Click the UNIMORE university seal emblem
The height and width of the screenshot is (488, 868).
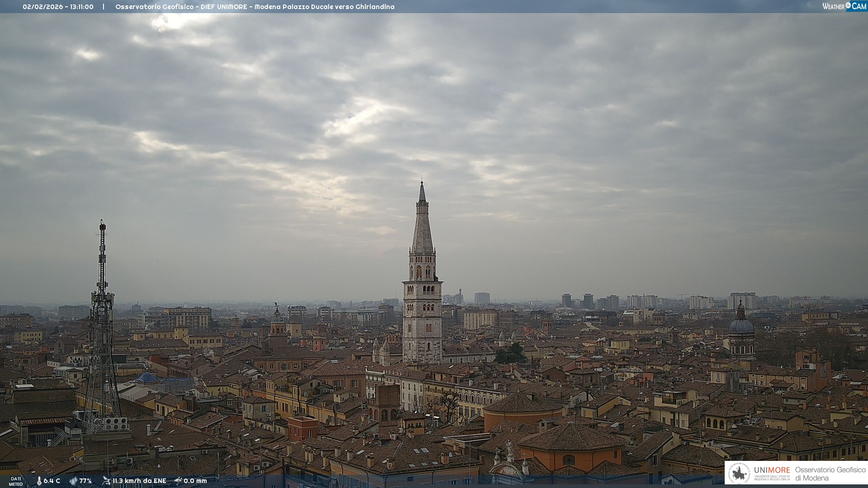739,473
